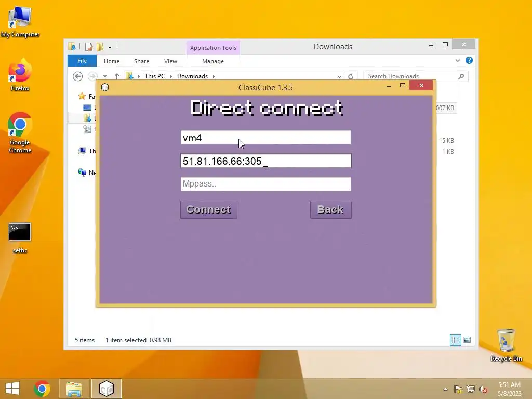Click 'This PC' in the address breadcrumb
This screenshot has width=532, height=399.
tap(155, 76)
